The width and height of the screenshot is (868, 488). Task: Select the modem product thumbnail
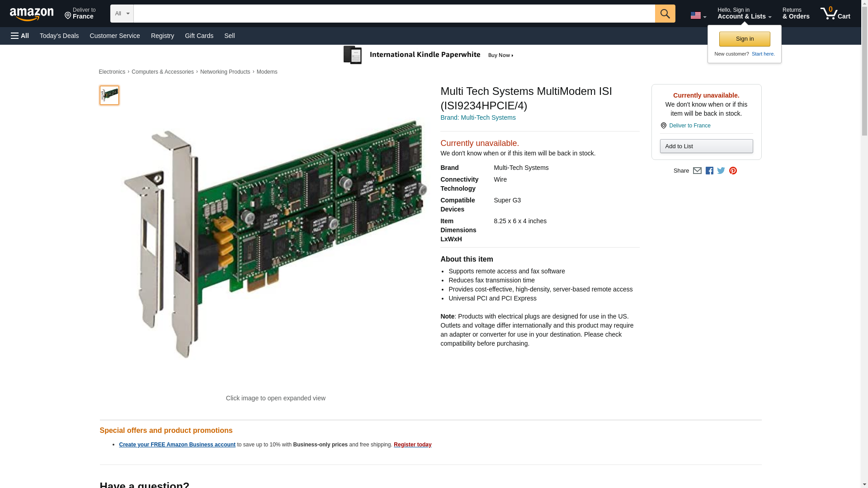point(109,95)
